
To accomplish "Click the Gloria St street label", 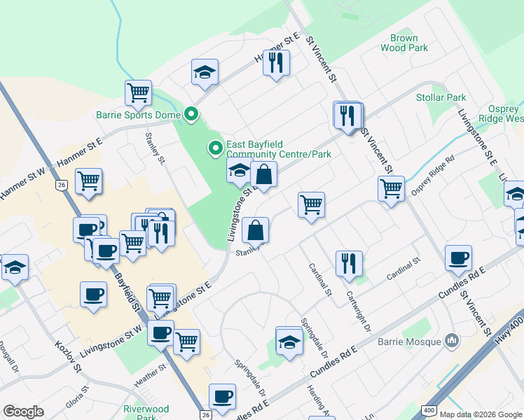I will tap(78, 397).
